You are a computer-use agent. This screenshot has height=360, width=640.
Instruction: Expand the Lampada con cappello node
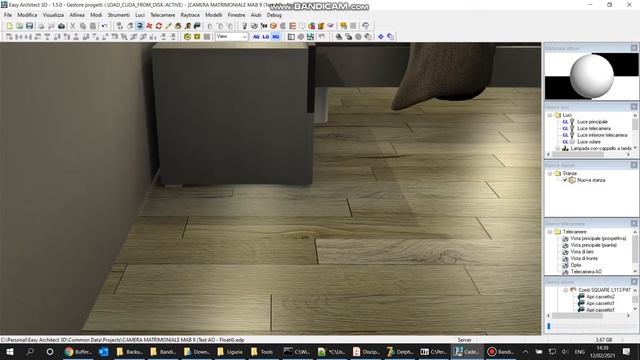click(558, 149)
